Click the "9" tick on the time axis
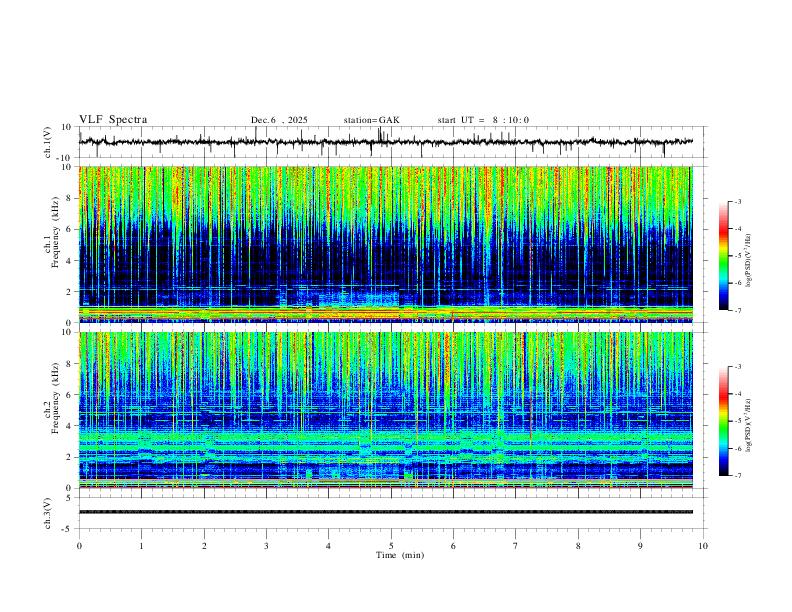792x612 pixels. 640,546
